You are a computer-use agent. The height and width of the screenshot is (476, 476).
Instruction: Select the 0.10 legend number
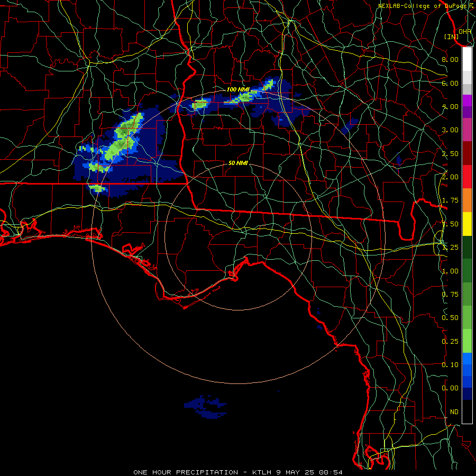(x=450, y=365)
